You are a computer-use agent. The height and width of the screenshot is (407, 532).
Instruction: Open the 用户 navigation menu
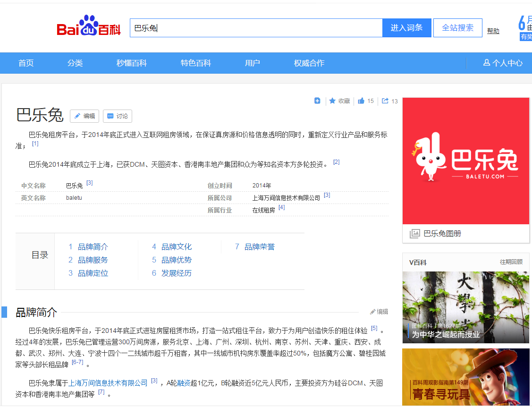[x=253, y=63]
